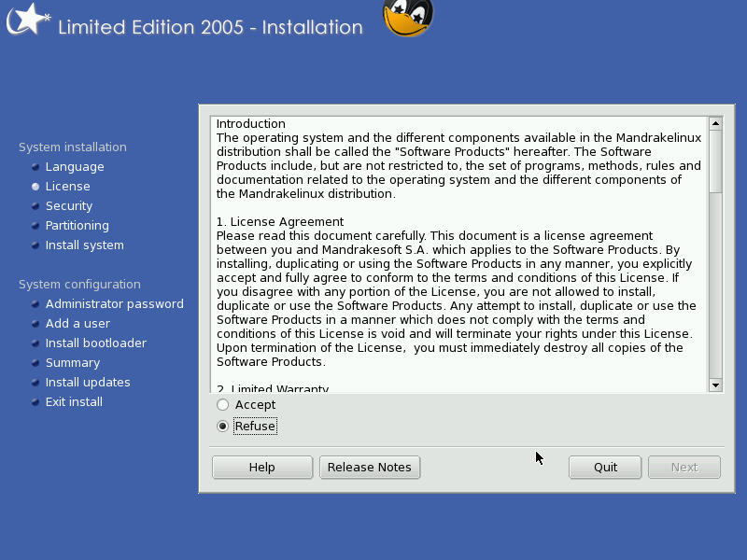Image resolution: width=747 pixels, height=560 pixels.
Task: Click the Install bootloader step
Action: (96, 343)
